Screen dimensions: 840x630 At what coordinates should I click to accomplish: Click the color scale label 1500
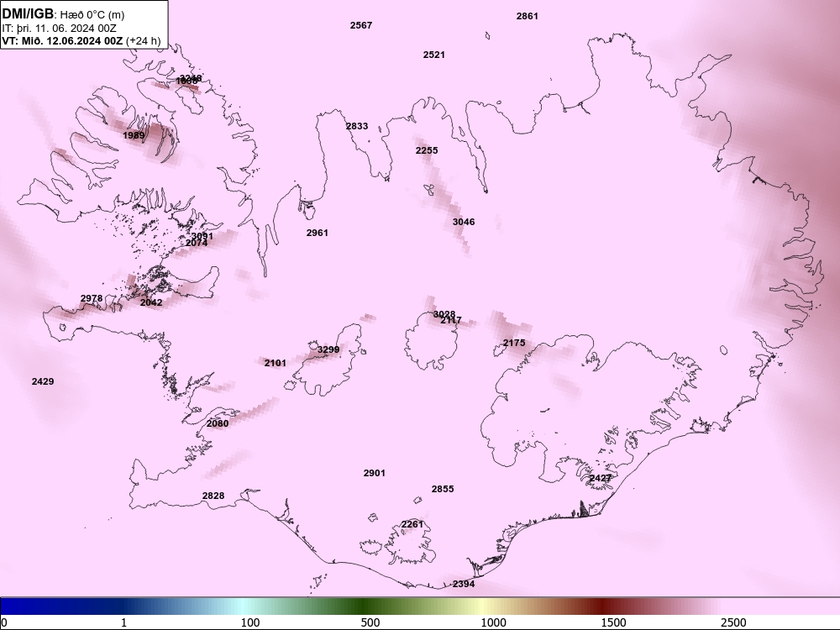pos(613,622)
